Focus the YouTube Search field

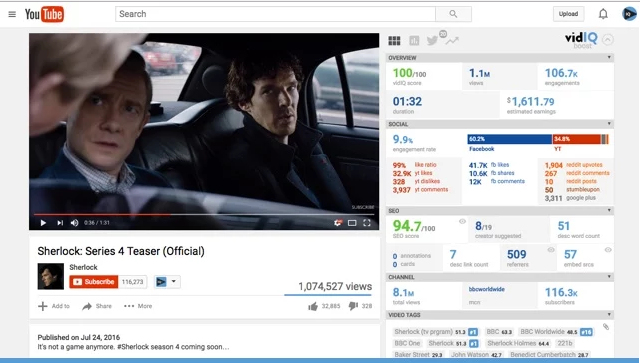point(276,14)
